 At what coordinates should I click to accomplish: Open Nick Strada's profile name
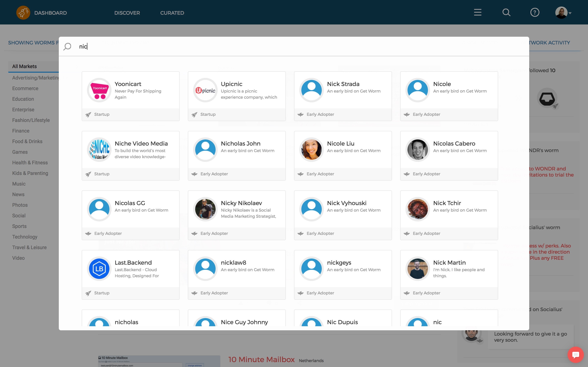pos(343,84)
